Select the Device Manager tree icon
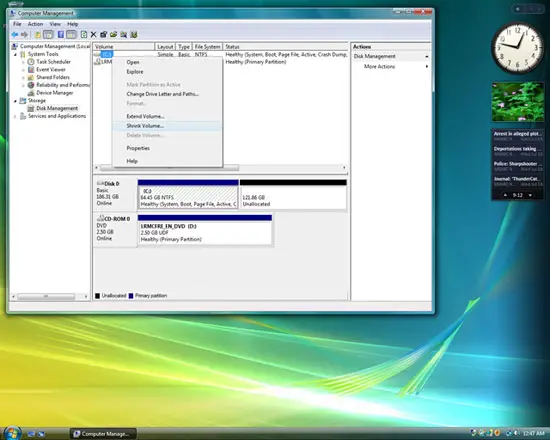The height and width of the screenshot is (440, 550). 31,93
